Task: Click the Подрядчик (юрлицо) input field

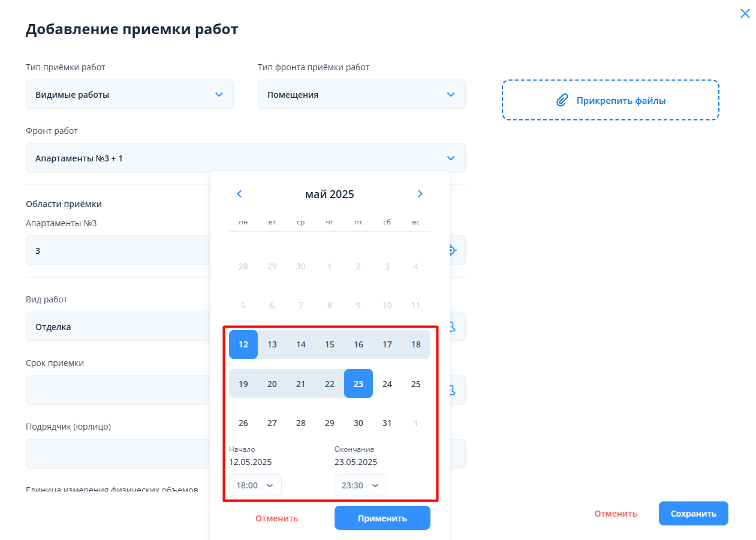Action: pyautogui.click(x=117, y=454)
